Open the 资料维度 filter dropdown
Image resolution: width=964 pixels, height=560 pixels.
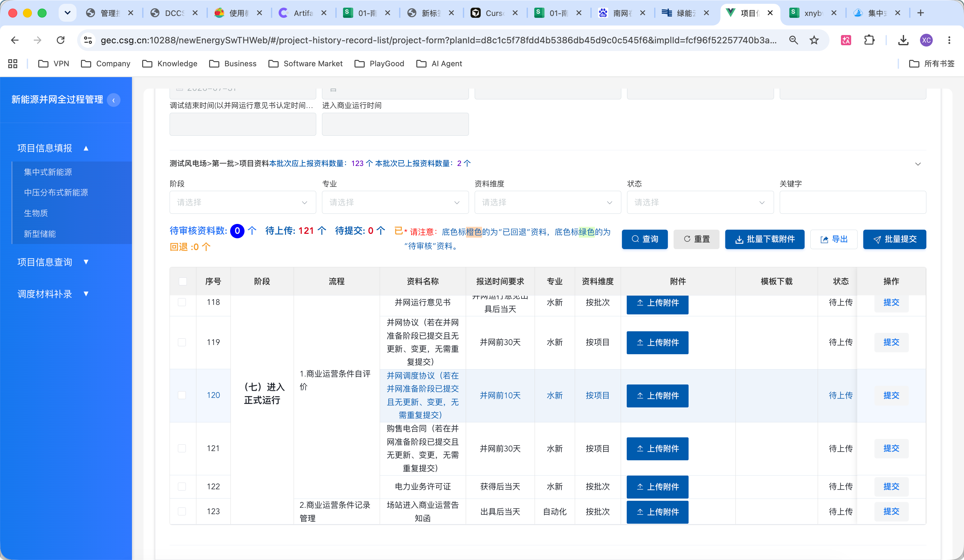pos(547,202)
